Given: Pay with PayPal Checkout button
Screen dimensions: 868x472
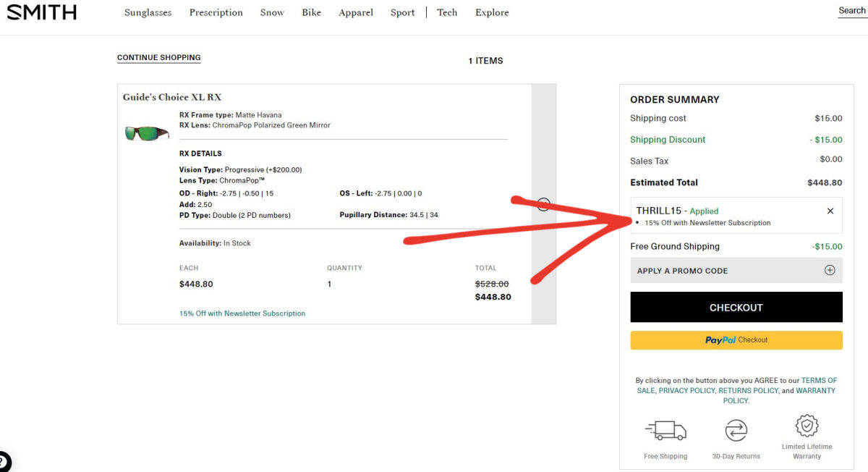Looking at the screenshot, I should click(x=736, y=340).
